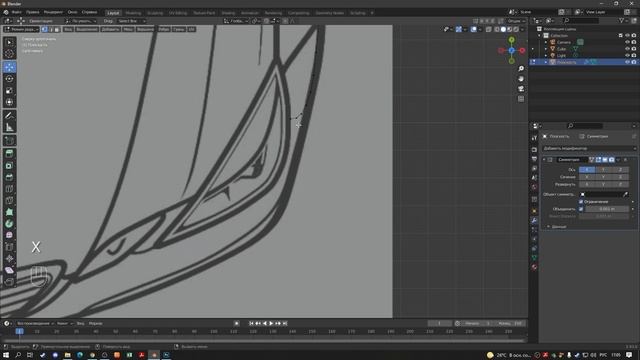Select the Rotate tool
The height and width of the screenshot is (360, 640).
tap(9, 79)
